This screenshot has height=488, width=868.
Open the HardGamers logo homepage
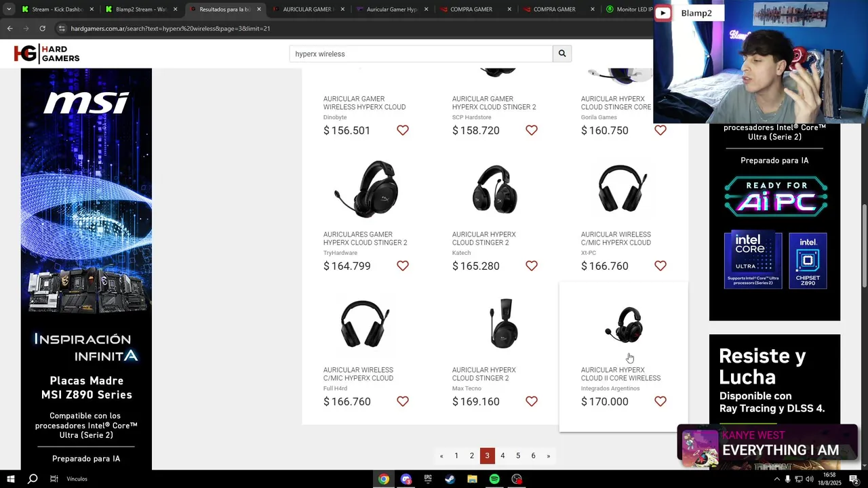tap(47, 54)
